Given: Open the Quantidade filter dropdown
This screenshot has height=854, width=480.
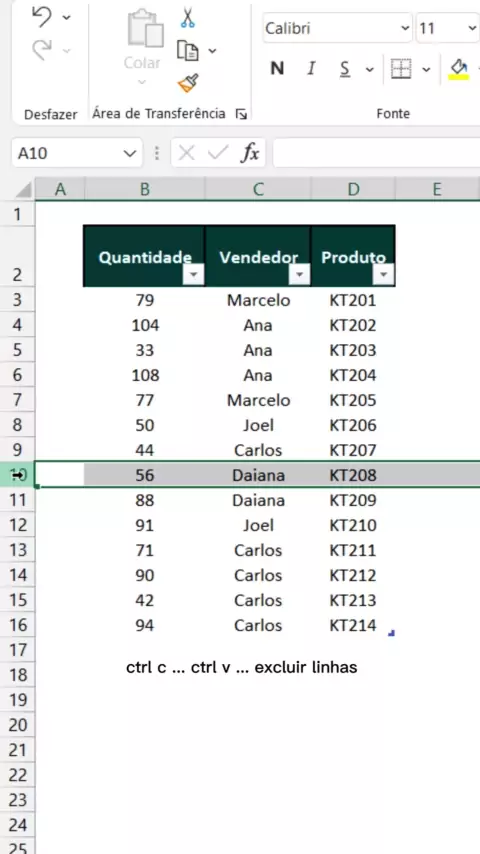Looking at the screenshot, I should click(x=193, y=276).
